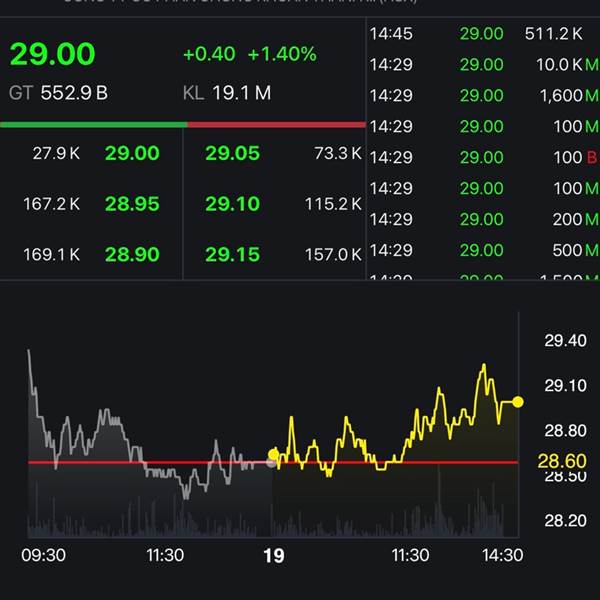Viewport: 600px width, 600px height.
Task: Tap bid volume 169.1 K
Action: 52,254
